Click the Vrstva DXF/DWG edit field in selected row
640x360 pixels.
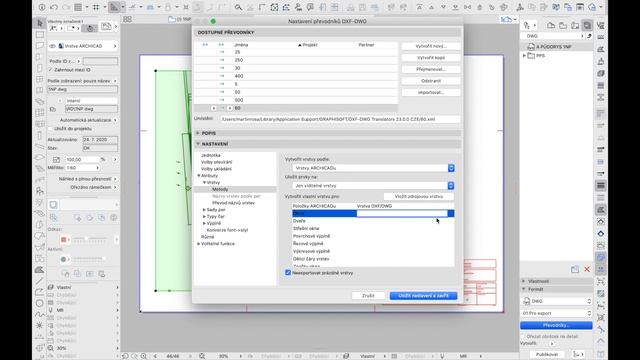coord(402,213)
